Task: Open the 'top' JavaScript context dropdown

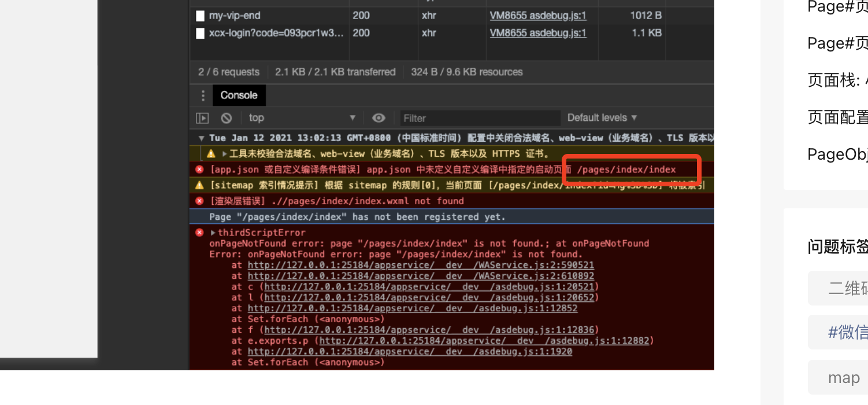Action: [x=302, y=118]
